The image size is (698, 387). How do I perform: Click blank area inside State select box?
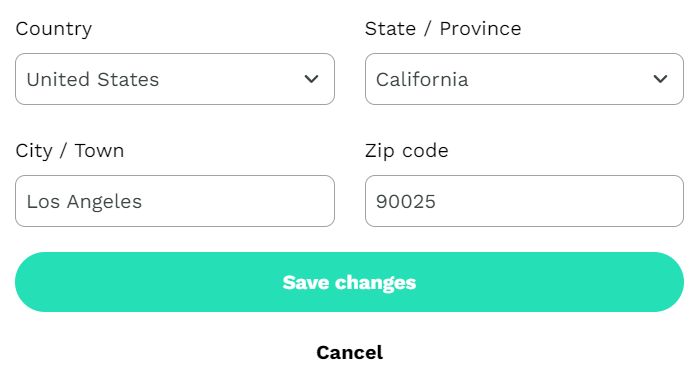561,79
